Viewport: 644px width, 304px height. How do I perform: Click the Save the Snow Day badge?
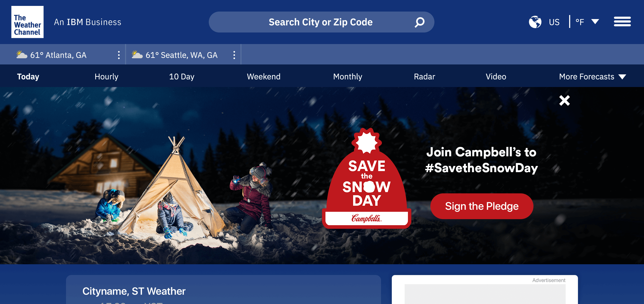pos(367,178)
